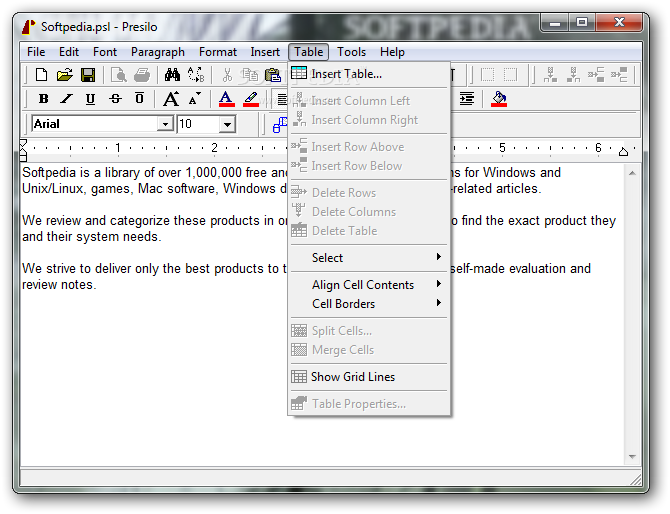Click the Print toolbar icon
The image size is (670, 514).
pyautogui.click(x=141, y=75)
